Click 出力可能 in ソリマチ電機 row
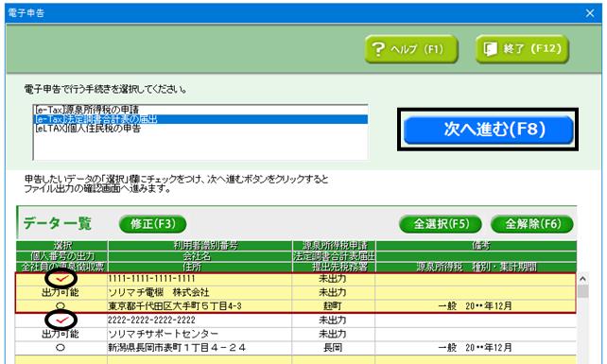The width and height of the screenshot is (607, 364). click(61, 292)
